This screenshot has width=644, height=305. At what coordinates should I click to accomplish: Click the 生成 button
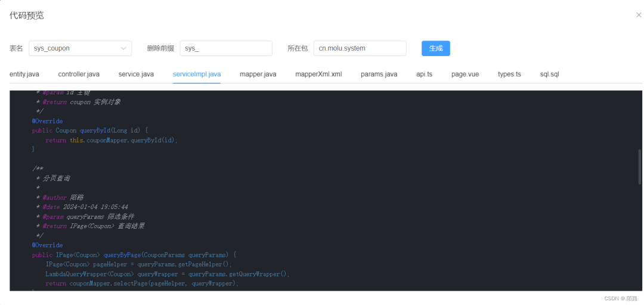click(x=436, y=48)
